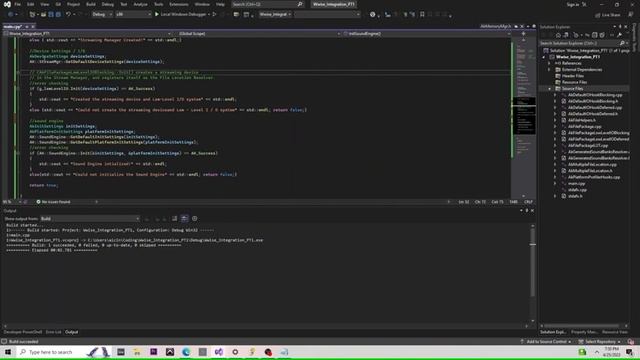Select stdafx.cpp in Solution Explorer
Screen dimensions: 640x360
pyautogui.click(x=577, y=190)
